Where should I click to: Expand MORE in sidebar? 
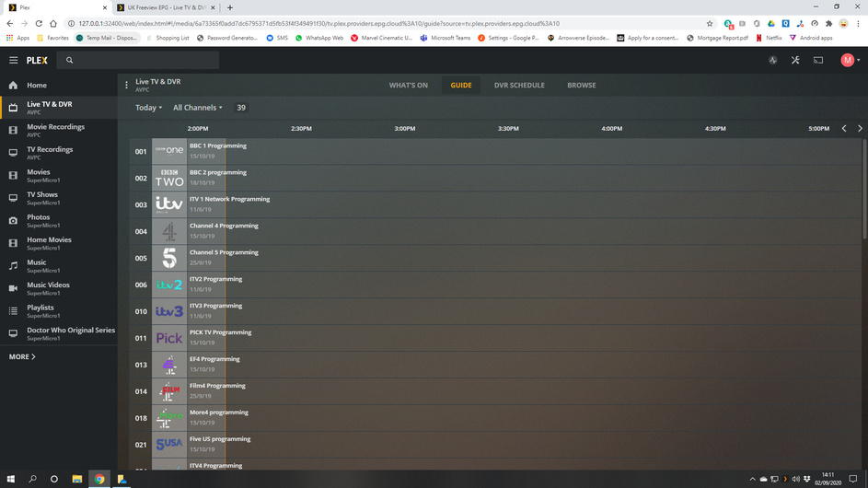tap(22, 356)
